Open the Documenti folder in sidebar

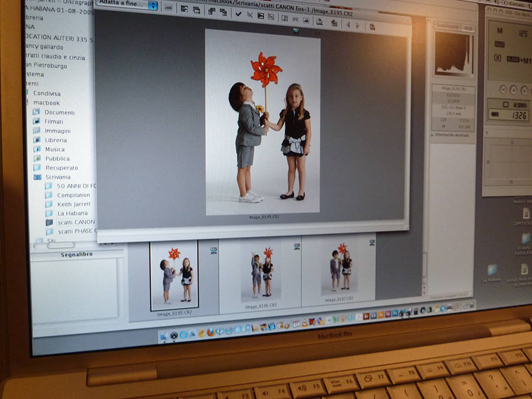pyautogui.click(x=59, y=112)
